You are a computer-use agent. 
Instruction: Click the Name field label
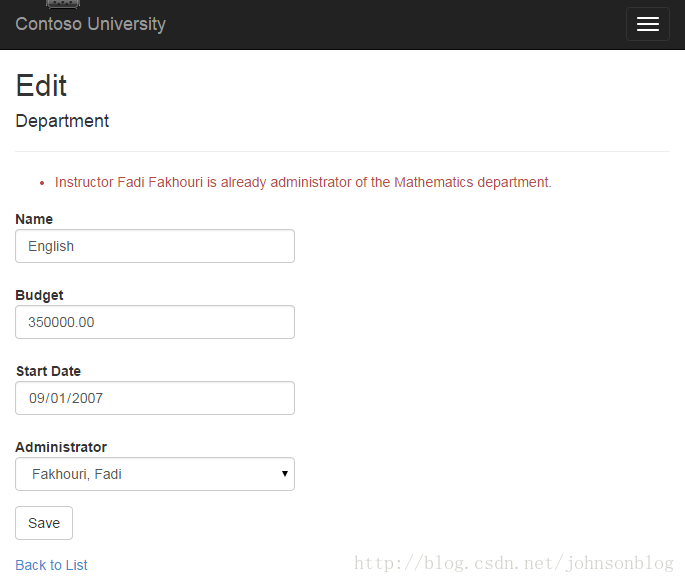click(34, 219)
